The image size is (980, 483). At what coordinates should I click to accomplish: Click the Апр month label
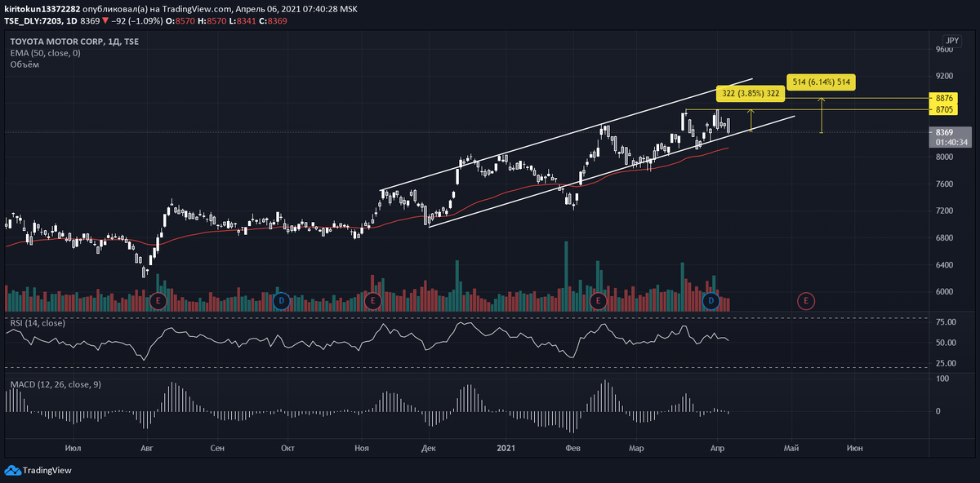[x=716, y=448]
